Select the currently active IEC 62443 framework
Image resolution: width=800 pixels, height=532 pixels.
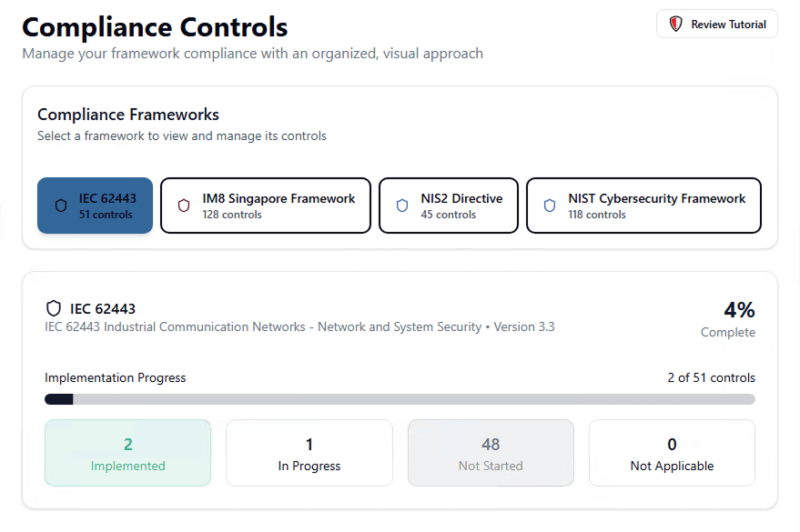coord(95,206)
